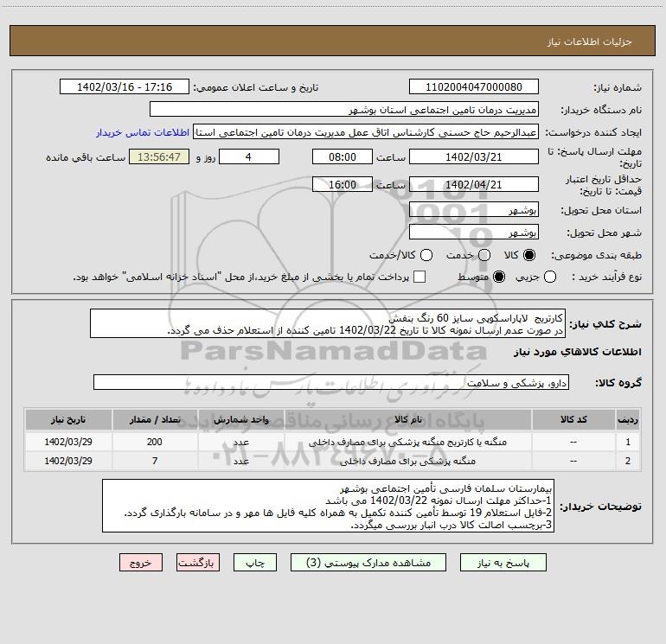Click the remaining time countdown 13:56:47

159,157
